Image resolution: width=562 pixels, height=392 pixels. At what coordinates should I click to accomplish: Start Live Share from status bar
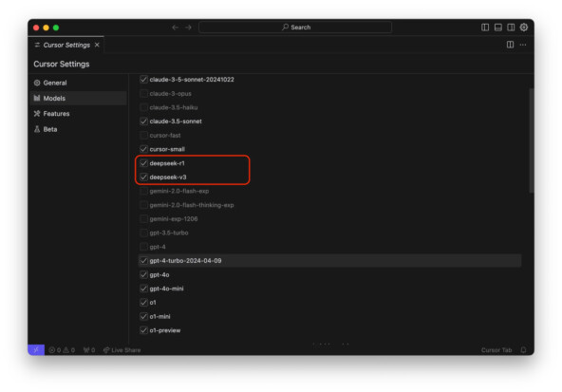coord(122,350)
